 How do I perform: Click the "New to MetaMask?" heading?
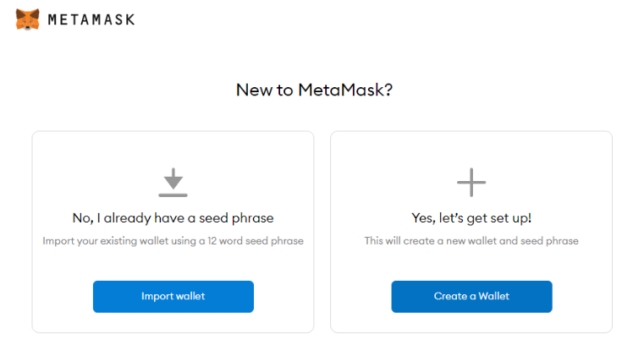[x=314, y=90]
